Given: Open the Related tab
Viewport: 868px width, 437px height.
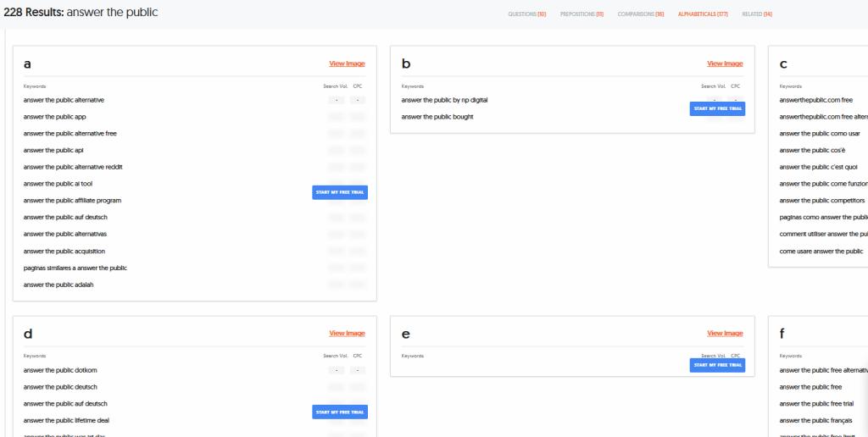Looking at the screenshot, I should click(x=756, y=14).
